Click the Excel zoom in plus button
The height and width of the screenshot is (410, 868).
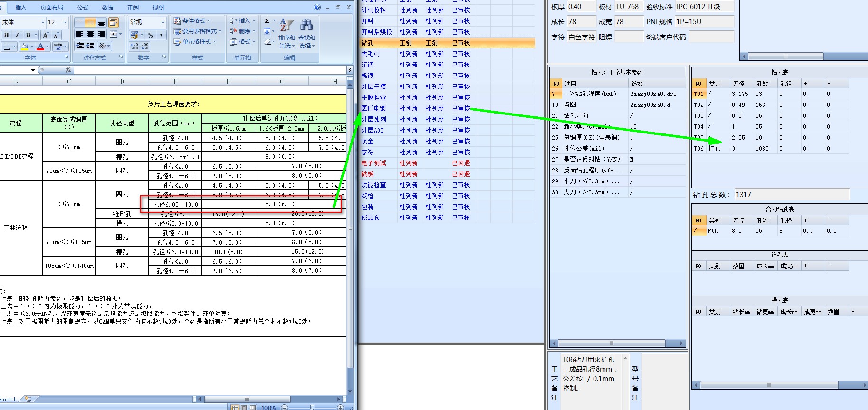point(340,407)
